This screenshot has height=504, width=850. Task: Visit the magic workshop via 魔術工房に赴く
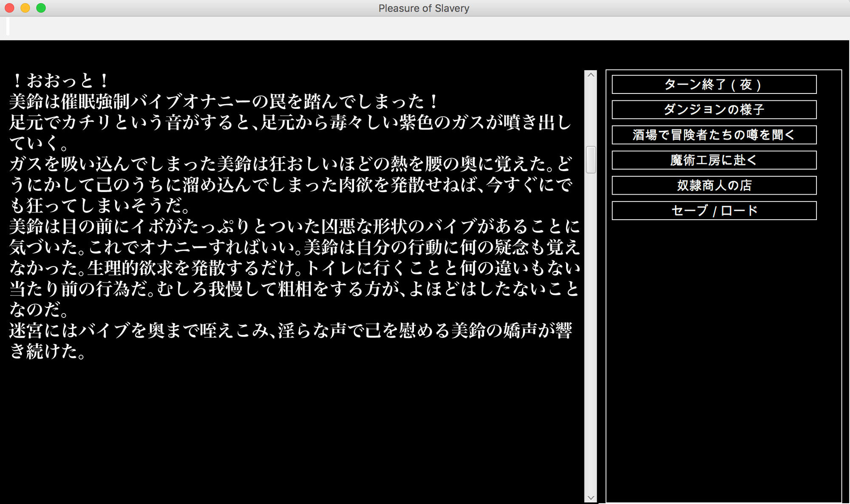coord(714,160)
